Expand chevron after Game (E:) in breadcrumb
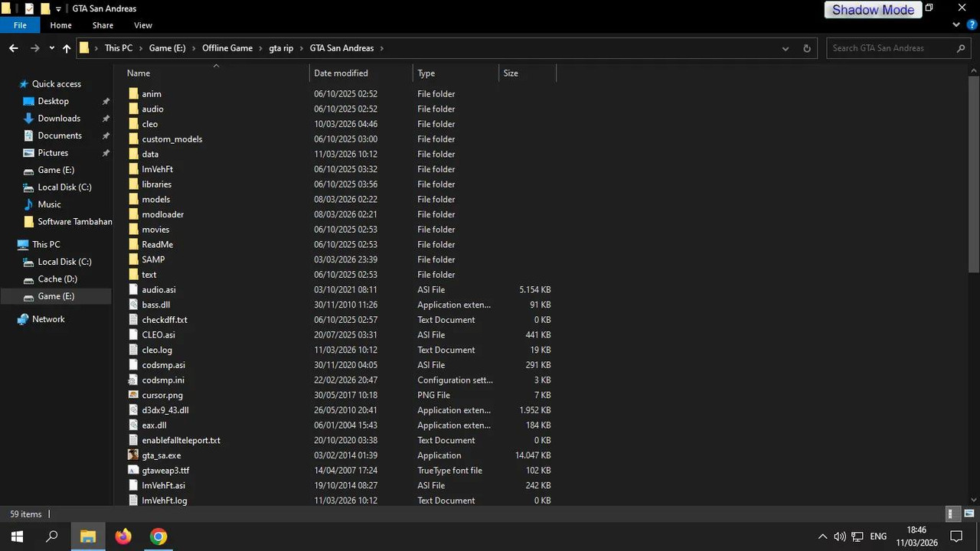 tap(194, 48)
